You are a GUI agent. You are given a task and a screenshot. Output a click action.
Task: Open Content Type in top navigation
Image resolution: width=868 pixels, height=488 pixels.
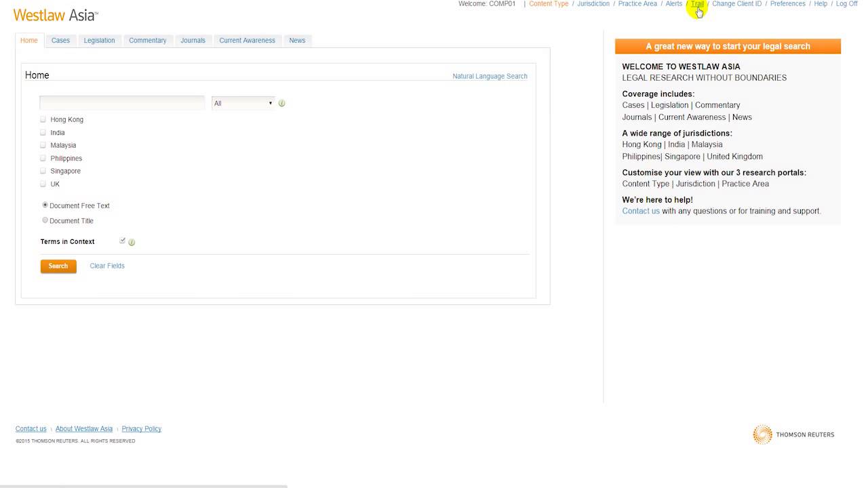549,4
